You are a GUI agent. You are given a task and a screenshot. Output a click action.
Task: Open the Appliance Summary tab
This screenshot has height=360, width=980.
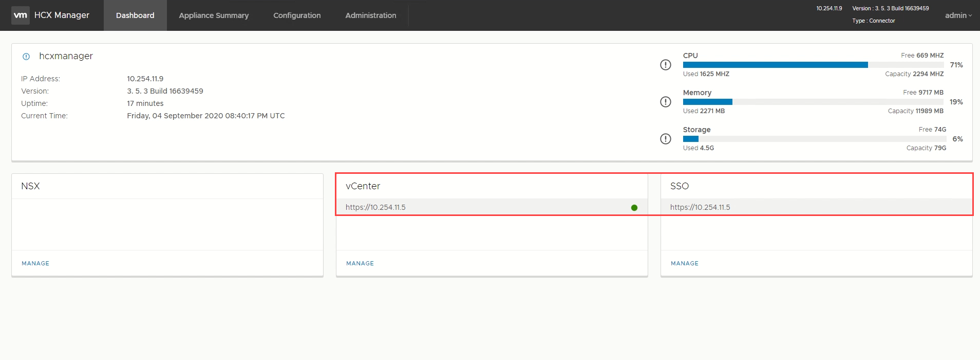click(214, 15)
